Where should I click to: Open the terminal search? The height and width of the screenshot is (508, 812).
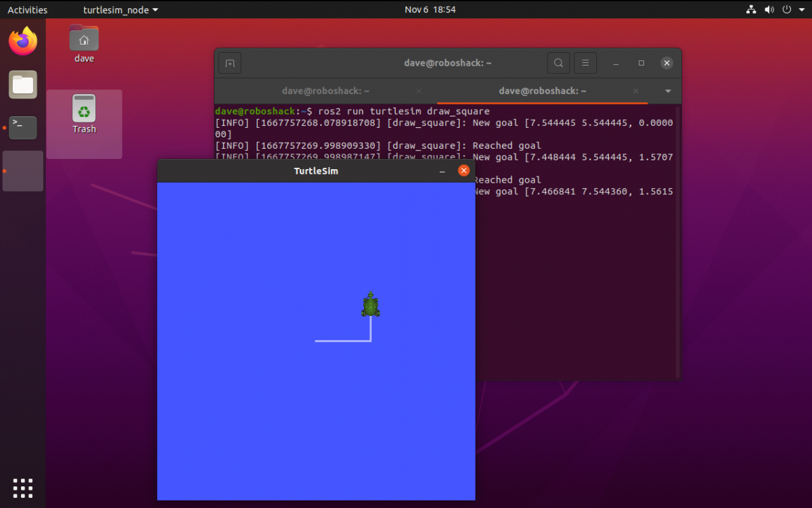558,62
